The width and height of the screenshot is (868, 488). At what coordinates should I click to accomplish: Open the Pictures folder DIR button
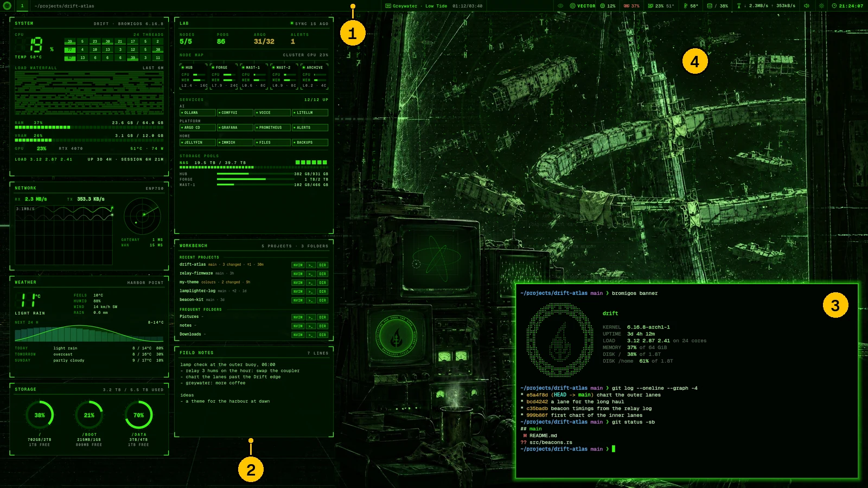(x=323, y=317)
